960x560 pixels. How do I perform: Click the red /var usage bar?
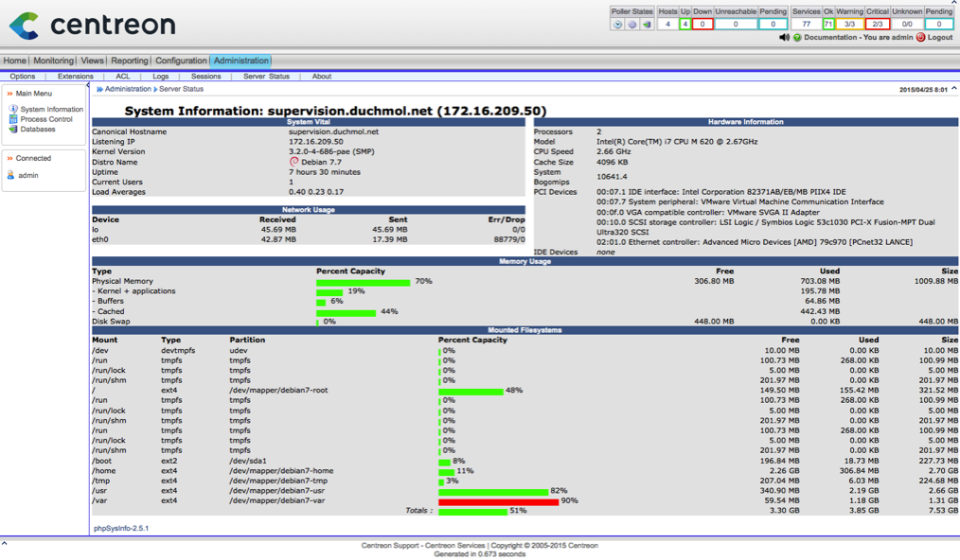coord(498,501)
